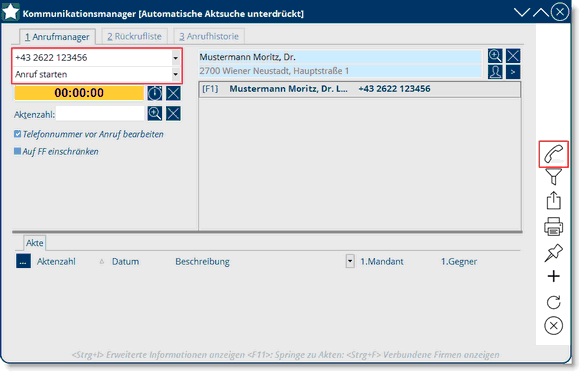581x373 pixels.
Task: Click the star icon in title bar
Action: point(10,12)
